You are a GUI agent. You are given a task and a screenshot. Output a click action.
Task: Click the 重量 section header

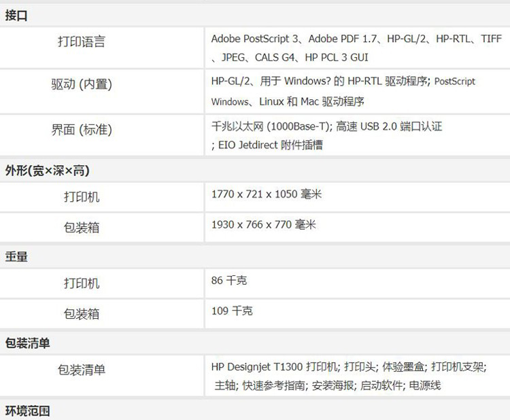(x=17, y=258)
